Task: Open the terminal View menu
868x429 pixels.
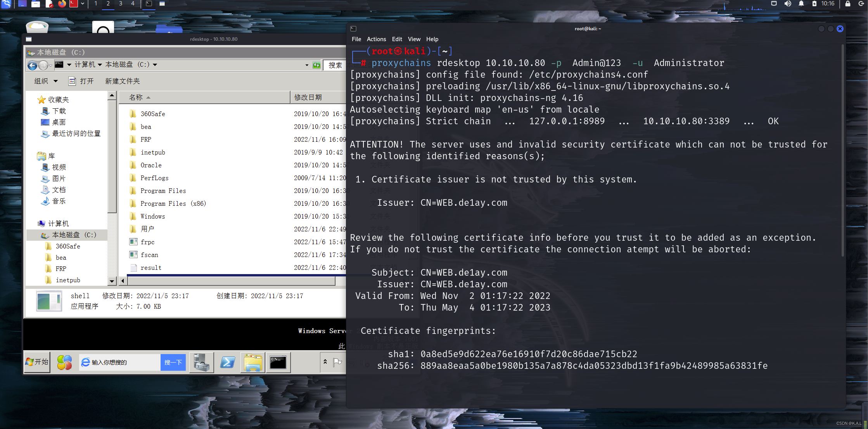Action: pyautogui.click(x=414, y=39)
